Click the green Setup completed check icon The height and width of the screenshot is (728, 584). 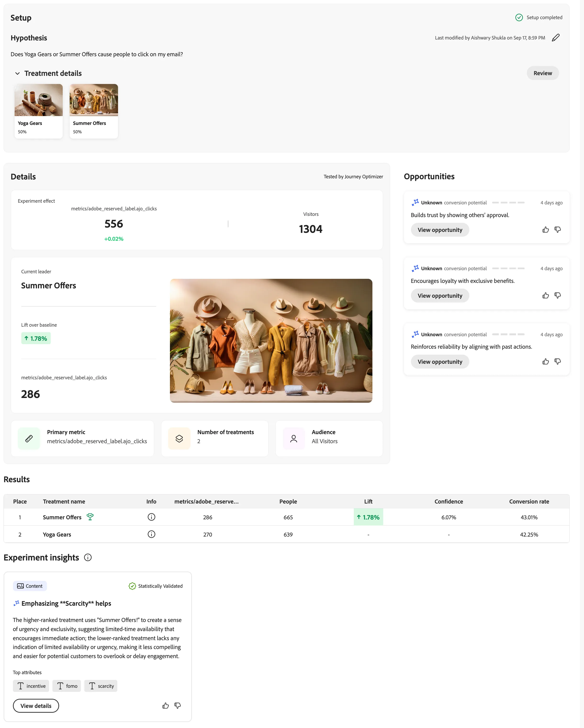coord(519,17)
